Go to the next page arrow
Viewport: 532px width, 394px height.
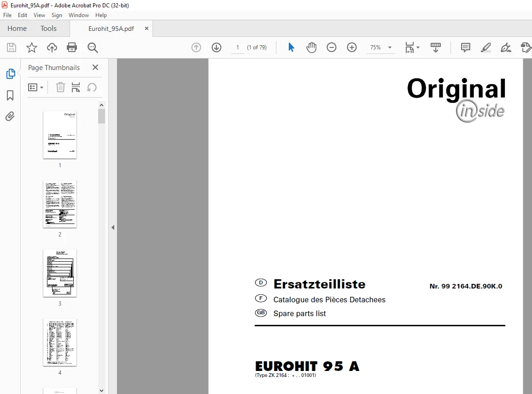pyautogui.click(x=216, y=47)
